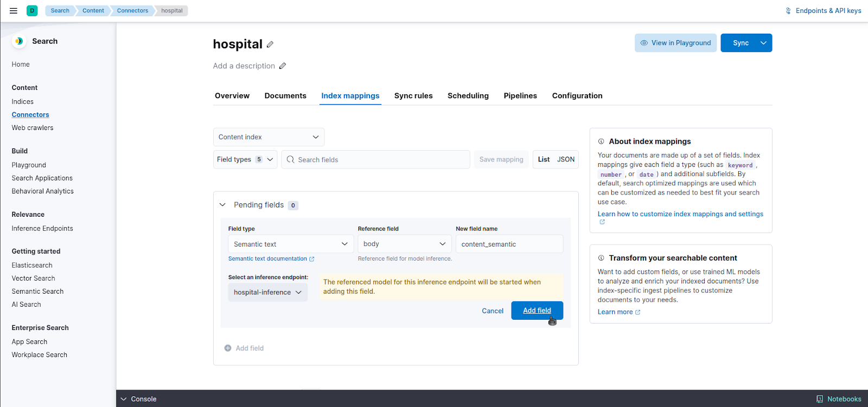868x407 pixels.
Task: Click the Search fields input box
Action: click(375, 159)
